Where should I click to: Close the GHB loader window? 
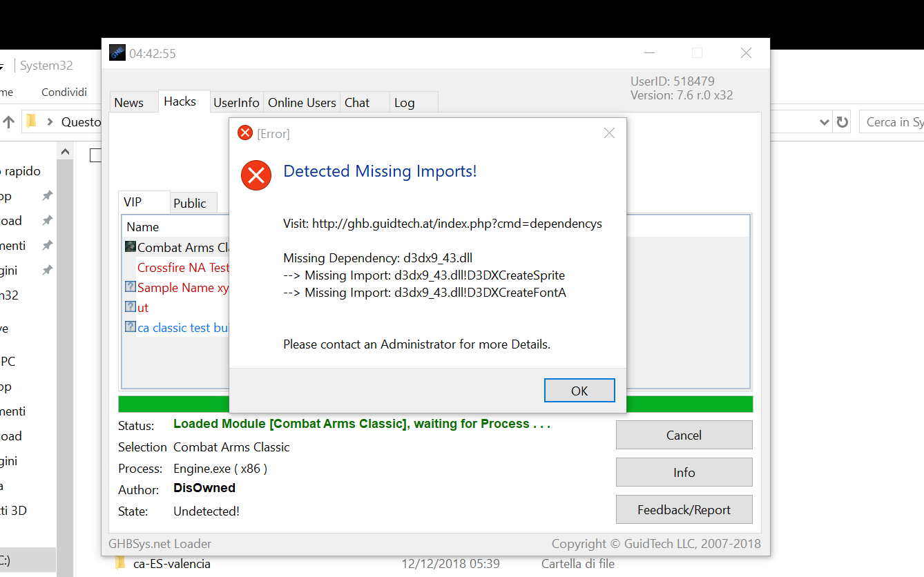[x=746, y=53]
